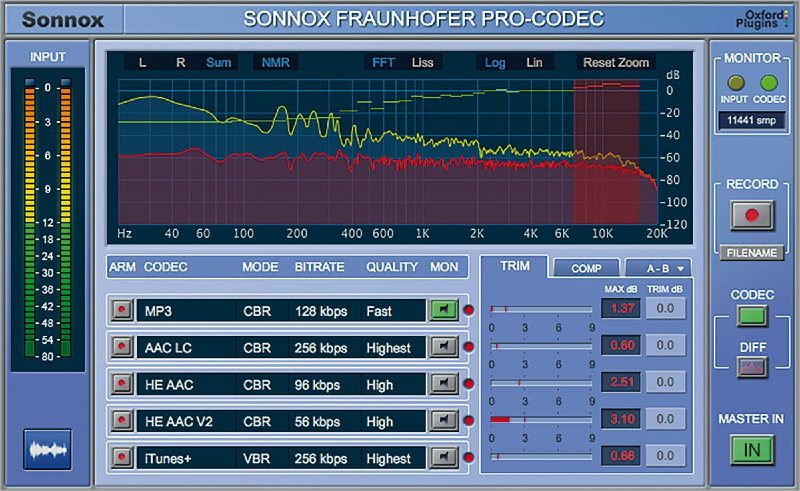Select CODEC monitor indicator lamp
800x491 pixels.
(x=768, y=83)
